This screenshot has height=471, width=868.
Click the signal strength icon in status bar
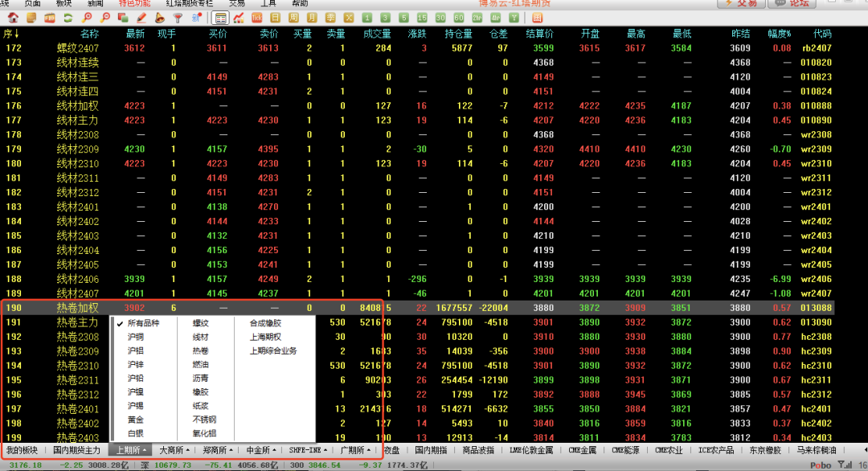pyautogui.click(x=845, y=465)
